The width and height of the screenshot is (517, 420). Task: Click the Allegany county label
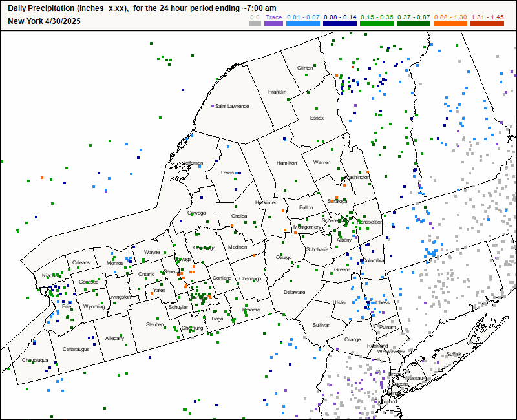coord(114,338)
